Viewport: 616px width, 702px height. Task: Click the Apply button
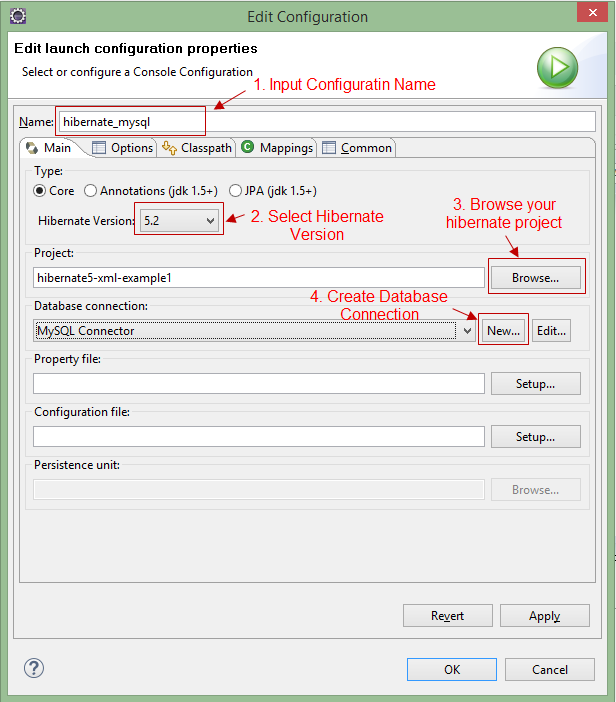[544, 616]
